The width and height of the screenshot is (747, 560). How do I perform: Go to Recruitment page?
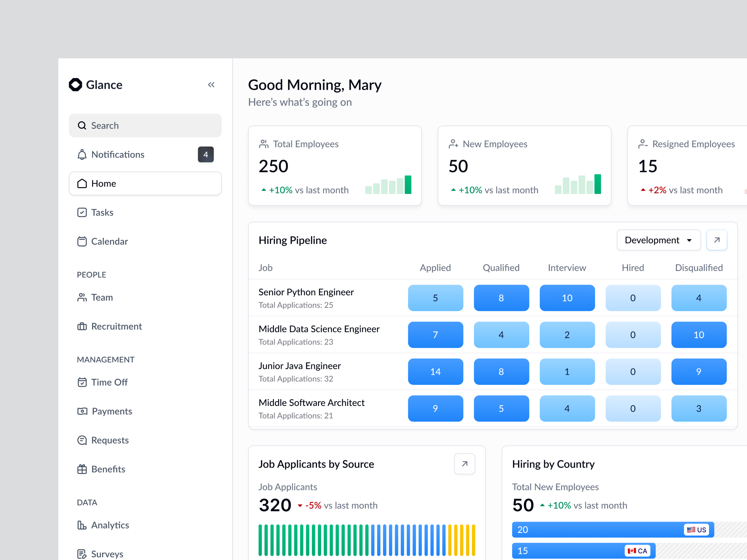(145, 326)
